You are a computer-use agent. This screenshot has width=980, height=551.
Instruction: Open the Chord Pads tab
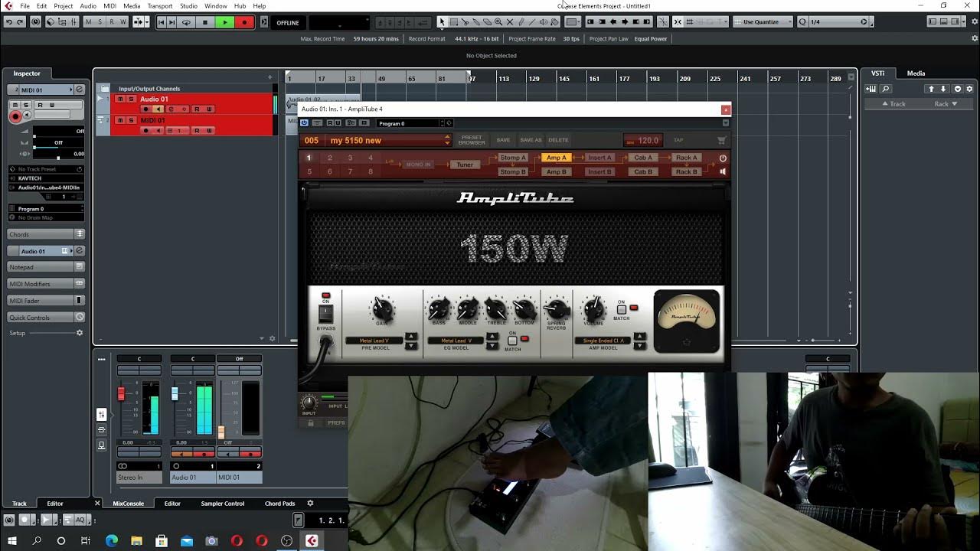click(279, 504)
